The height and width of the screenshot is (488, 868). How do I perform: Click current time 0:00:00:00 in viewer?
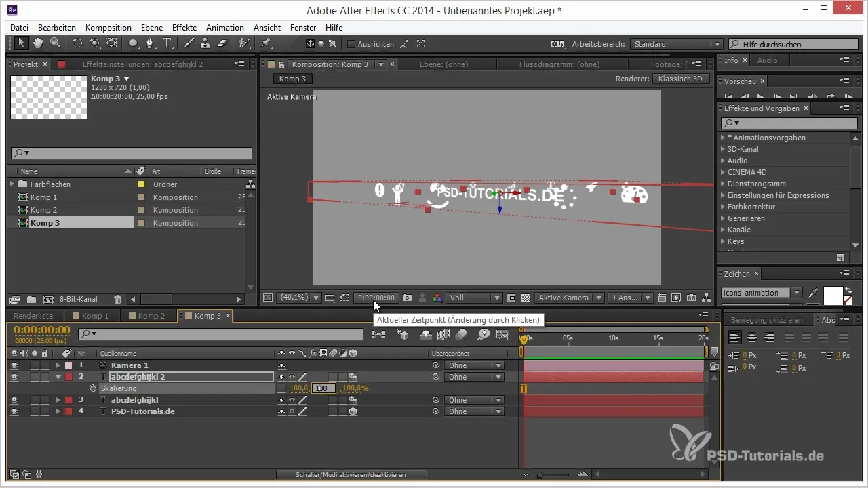[376, 298]
